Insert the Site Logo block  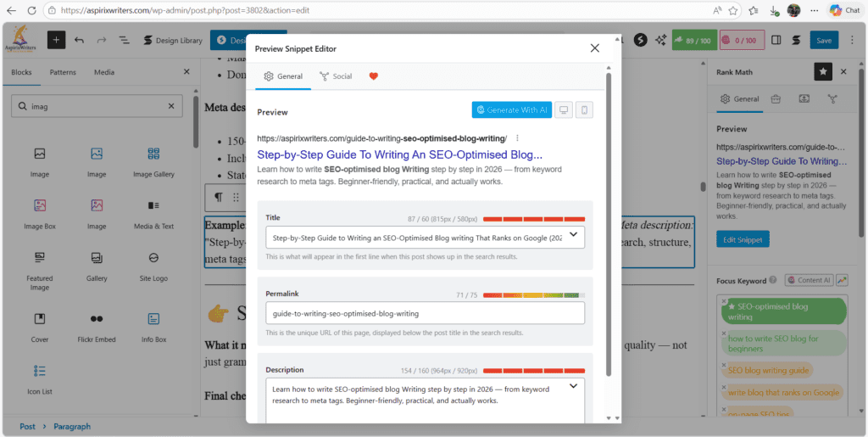tap(153, 266)
